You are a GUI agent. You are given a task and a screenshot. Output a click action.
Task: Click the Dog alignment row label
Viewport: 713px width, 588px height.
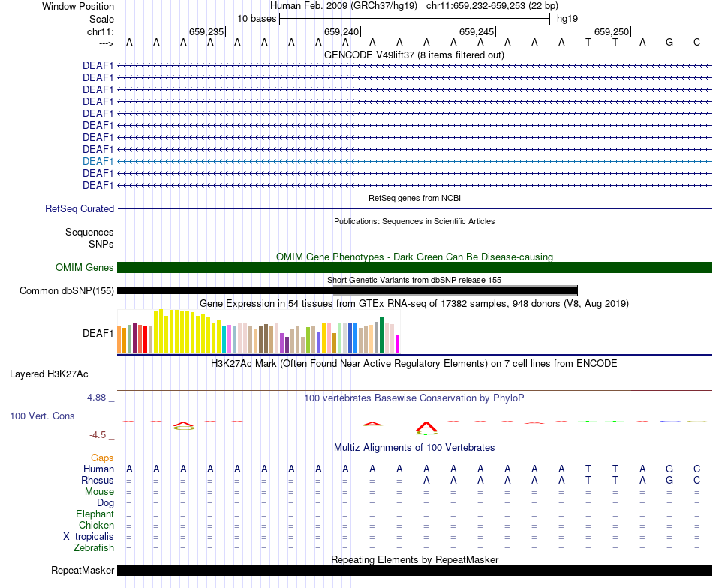105,503
